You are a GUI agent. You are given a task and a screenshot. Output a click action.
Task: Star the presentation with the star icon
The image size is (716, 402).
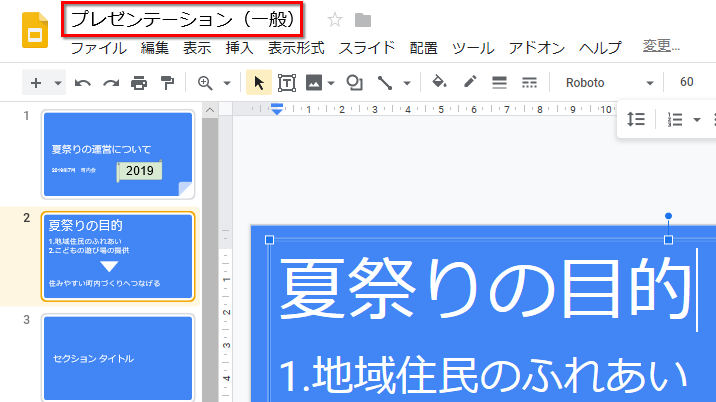335,20
